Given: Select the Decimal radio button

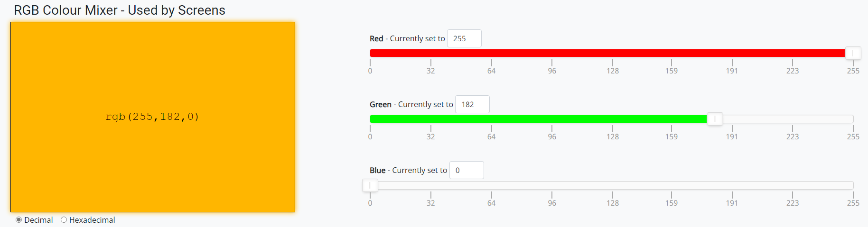Looking at the screenshot, I should pos(19,220).
